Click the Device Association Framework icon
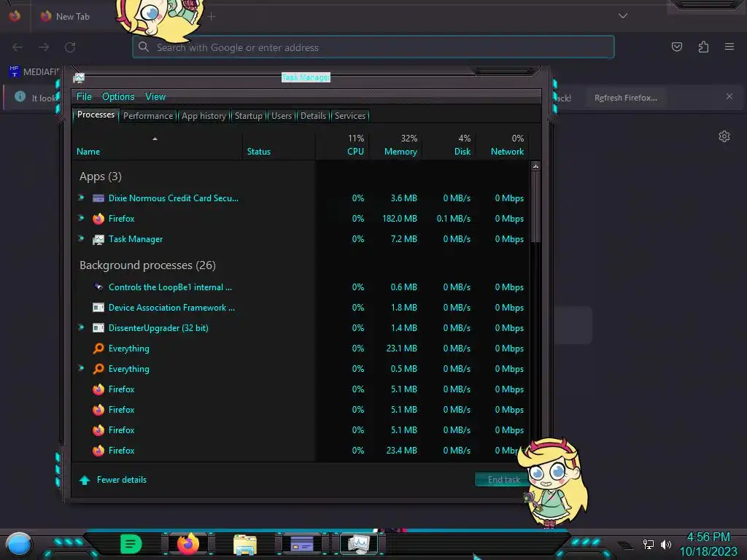 tap(98, 307)
